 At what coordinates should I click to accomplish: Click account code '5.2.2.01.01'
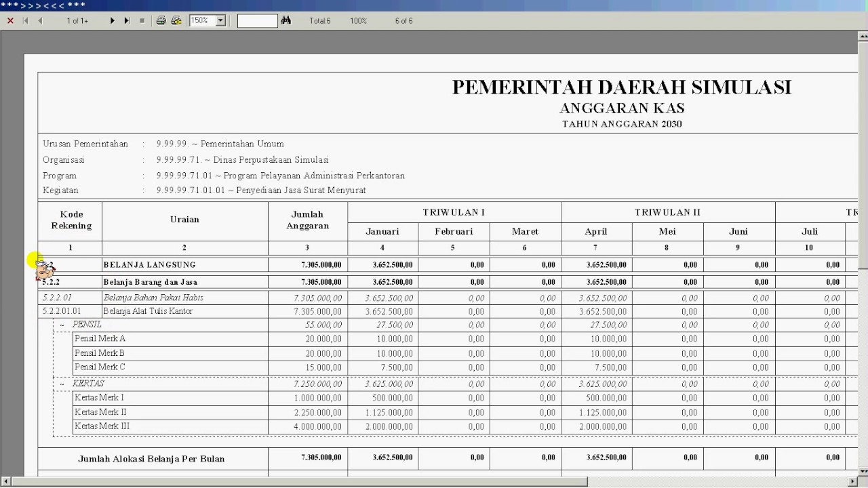point(62,311)
